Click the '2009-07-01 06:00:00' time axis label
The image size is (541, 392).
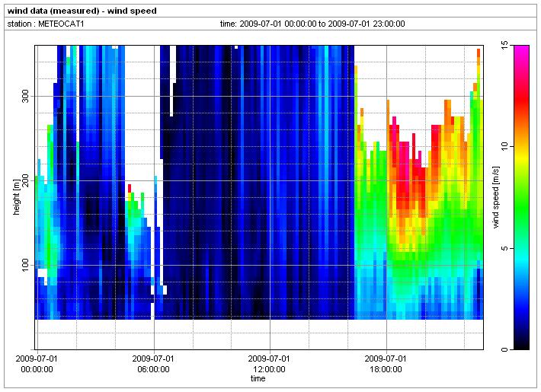(x=153, y=364)
